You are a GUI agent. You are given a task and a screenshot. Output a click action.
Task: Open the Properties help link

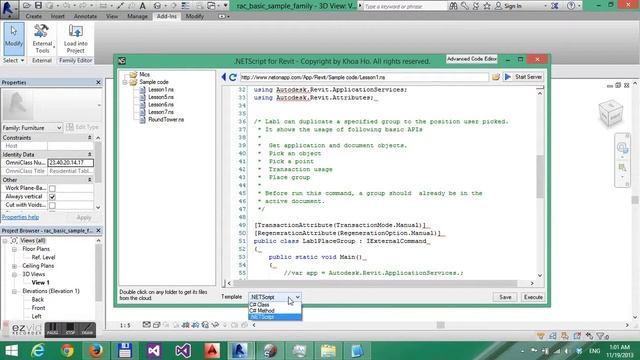coord(20,217)
